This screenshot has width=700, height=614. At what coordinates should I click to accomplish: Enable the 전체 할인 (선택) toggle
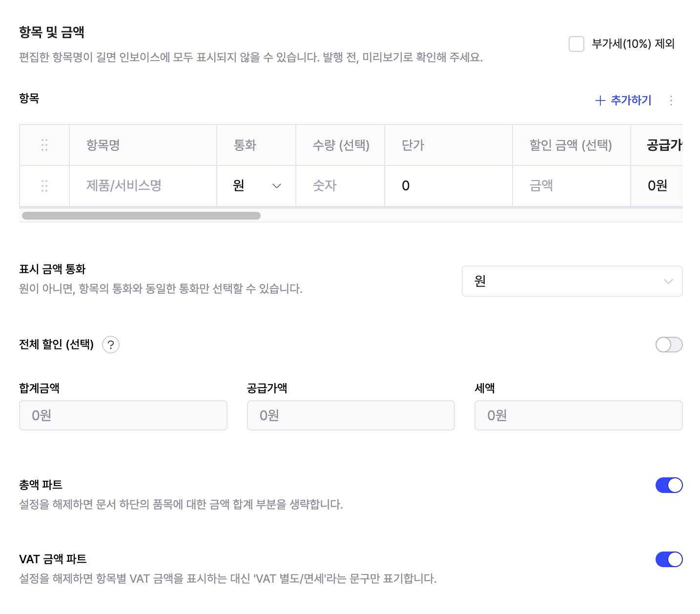(669, 345)
